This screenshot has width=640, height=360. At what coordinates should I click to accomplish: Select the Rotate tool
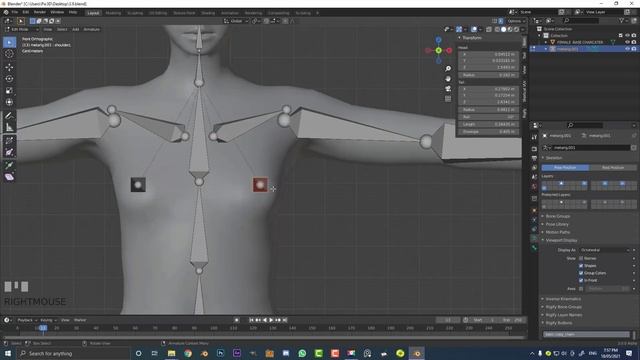9,79
